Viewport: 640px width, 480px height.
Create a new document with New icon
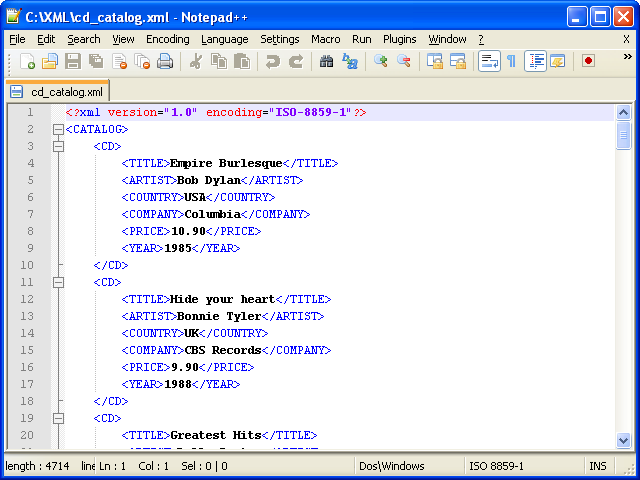coord(27,62)
